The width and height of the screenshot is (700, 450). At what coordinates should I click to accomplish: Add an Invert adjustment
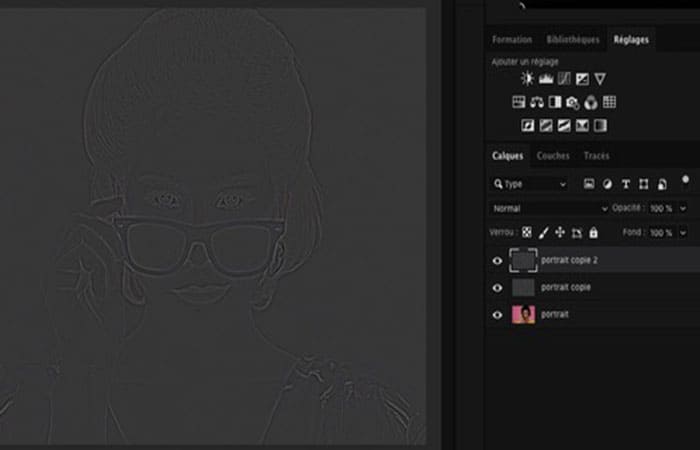[x=528, y=125]
